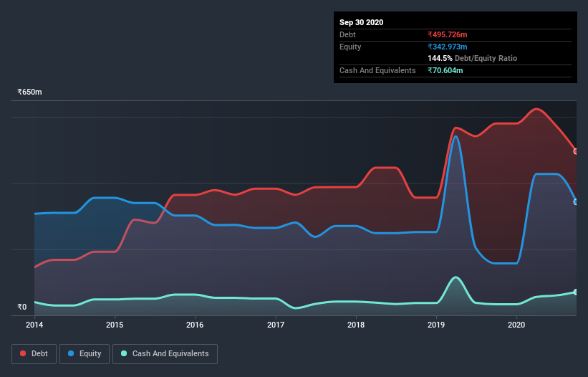The image size is (588, 377).
Task: Click the Debt row label in tooltip
Action: click(347, 35)
